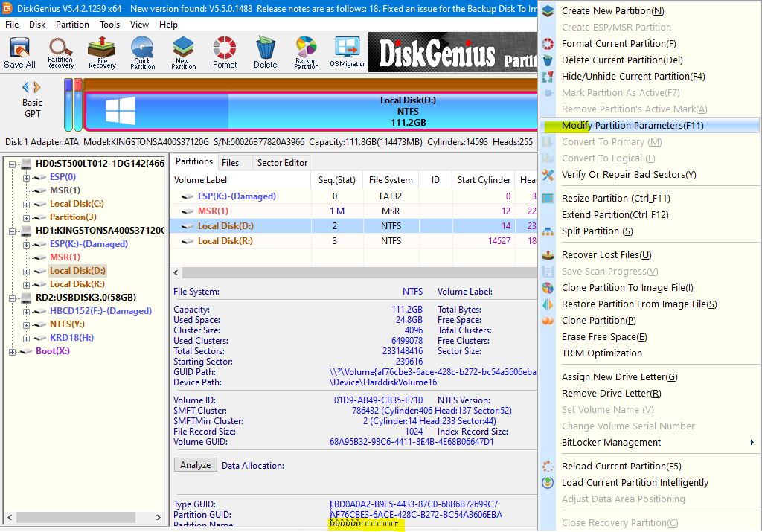Open the Backup Partition tool

click(x=306, y=52)
